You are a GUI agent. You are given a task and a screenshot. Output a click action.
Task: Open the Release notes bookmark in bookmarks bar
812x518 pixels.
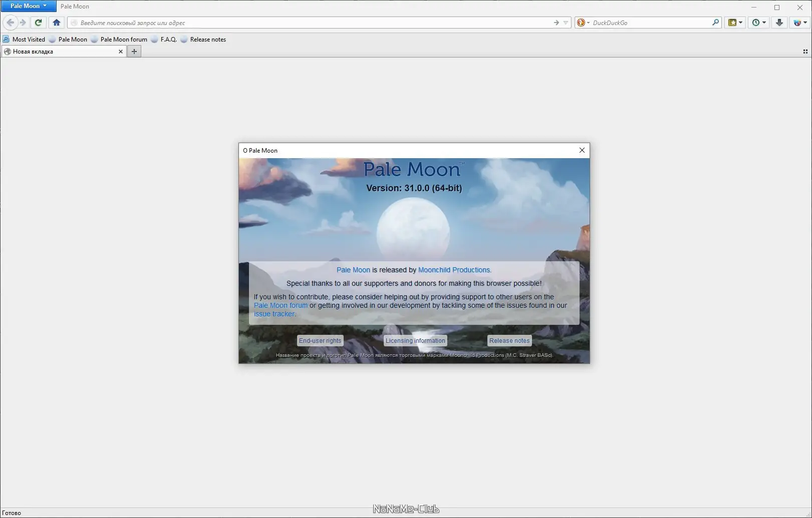click(203, 40)
